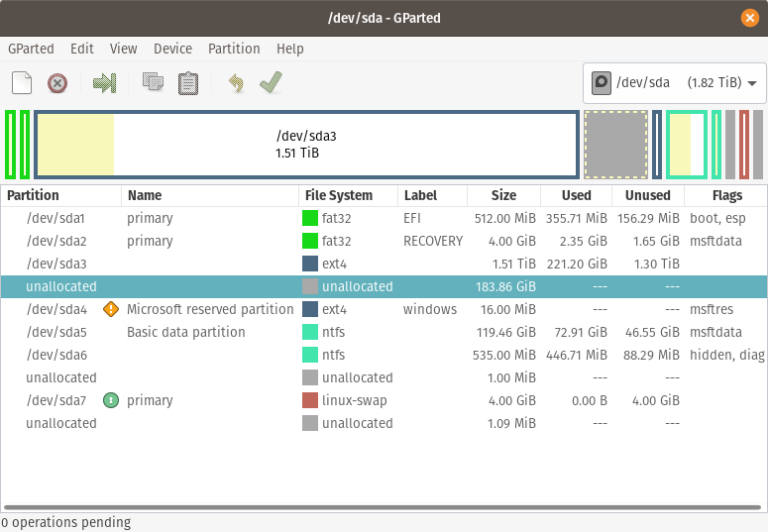Select the /dev/sda4 partition row

point(384,309)
